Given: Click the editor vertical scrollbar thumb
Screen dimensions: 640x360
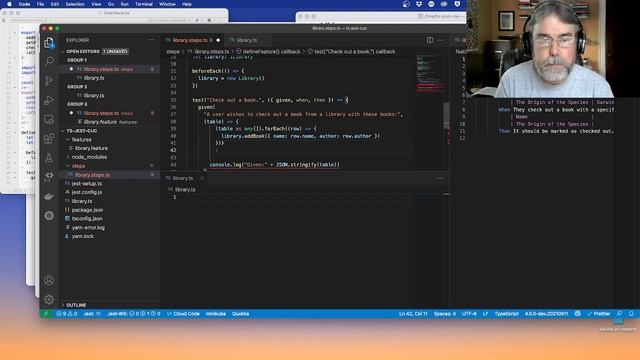Looking at the screenshot, I should (446, 115).
